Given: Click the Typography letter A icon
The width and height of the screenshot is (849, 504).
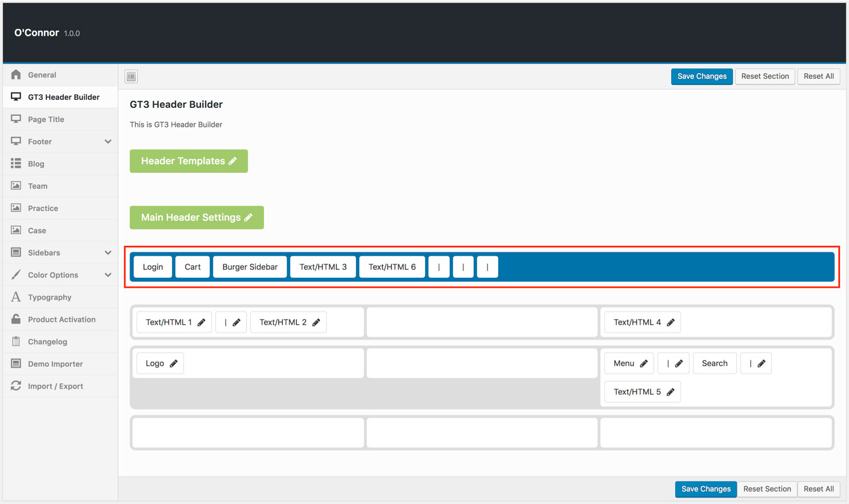Looking at the screenshot, I should 16,297.
